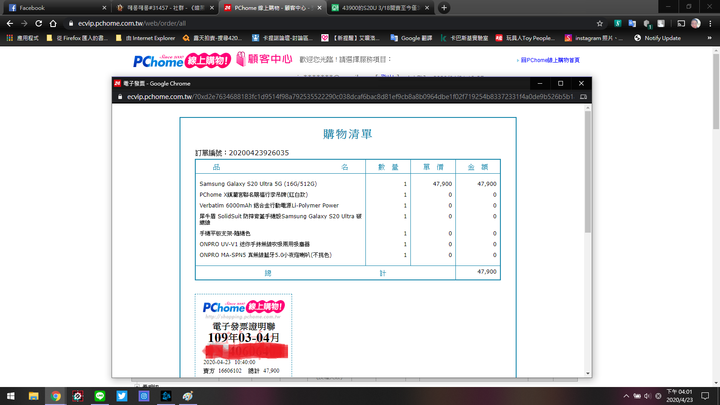
Task: Switch to the #31457 社群 tab
Action: pos(164,8)
